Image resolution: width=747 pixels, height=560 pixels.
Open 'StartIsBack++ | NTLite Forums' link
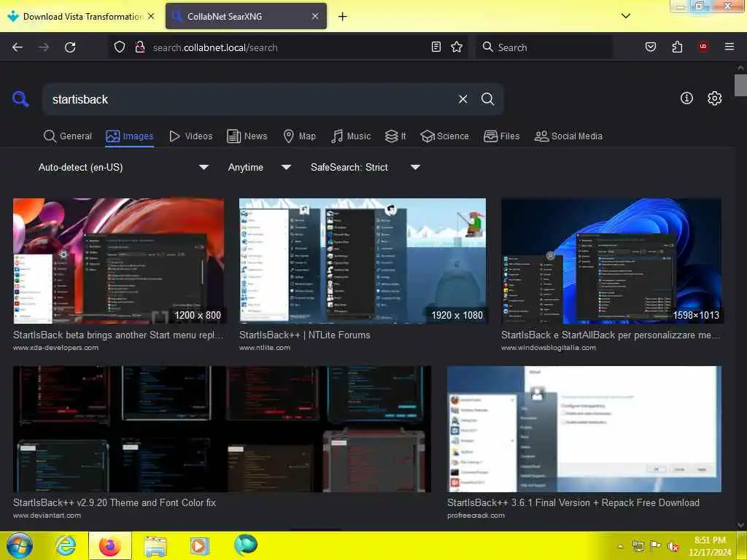coord(305,335)
